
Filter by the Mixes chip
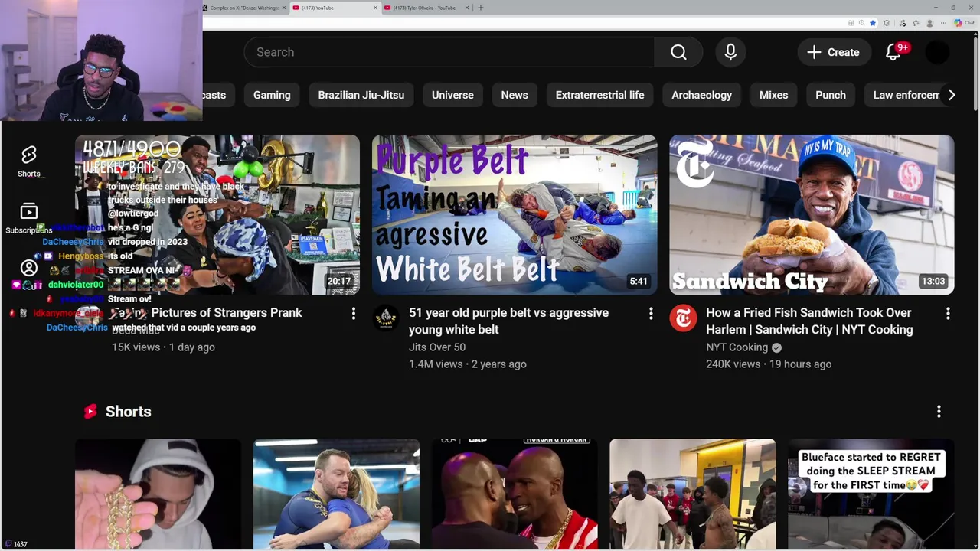point(773,95)
